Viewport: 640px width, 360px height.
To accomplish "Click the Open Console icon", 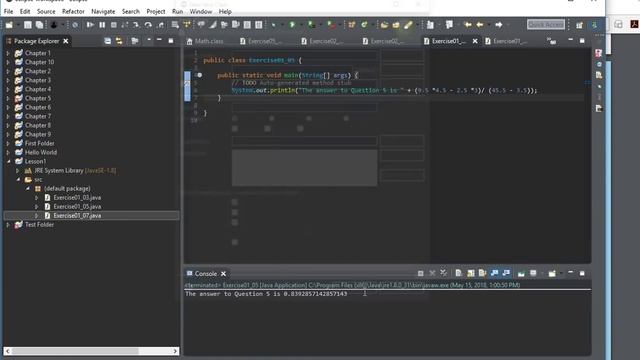I will 552,273.
